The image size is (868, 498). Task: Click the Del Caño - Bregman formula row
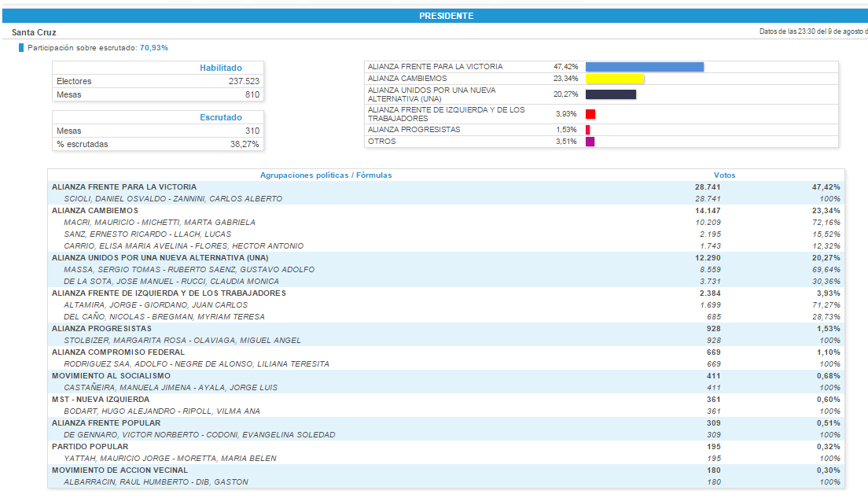point(446,317)
